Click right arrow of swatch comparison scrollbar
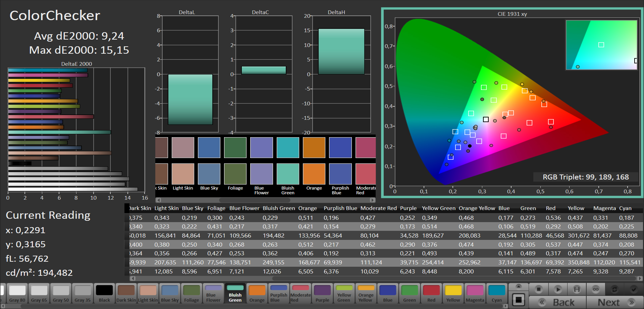The image size is (644, 309). tap(373, 200)
